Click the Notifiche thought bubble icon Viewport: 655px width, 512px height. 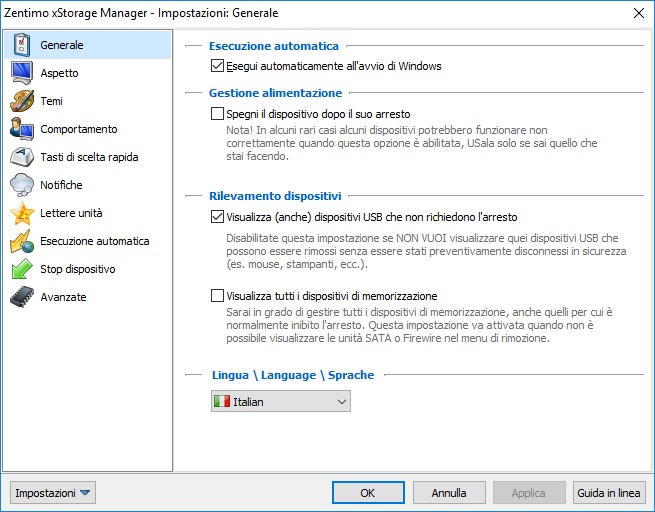click(22, 185)
